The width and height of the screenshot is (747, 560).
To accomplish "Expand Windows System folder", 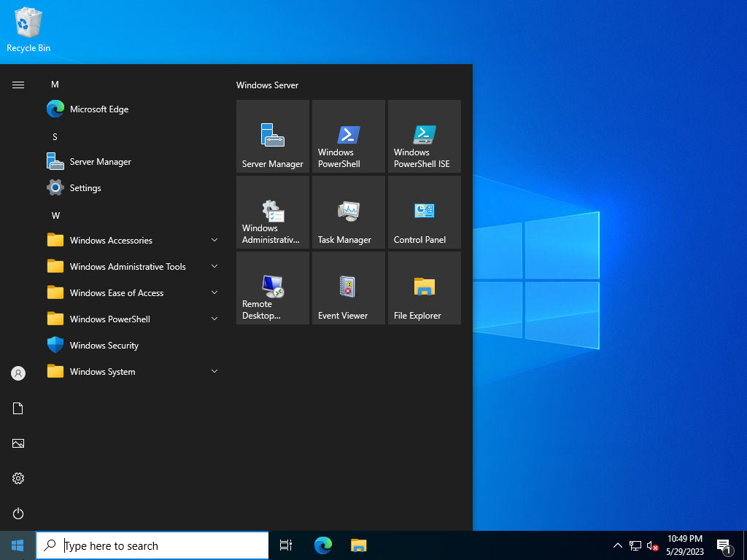I will point(133,371).
